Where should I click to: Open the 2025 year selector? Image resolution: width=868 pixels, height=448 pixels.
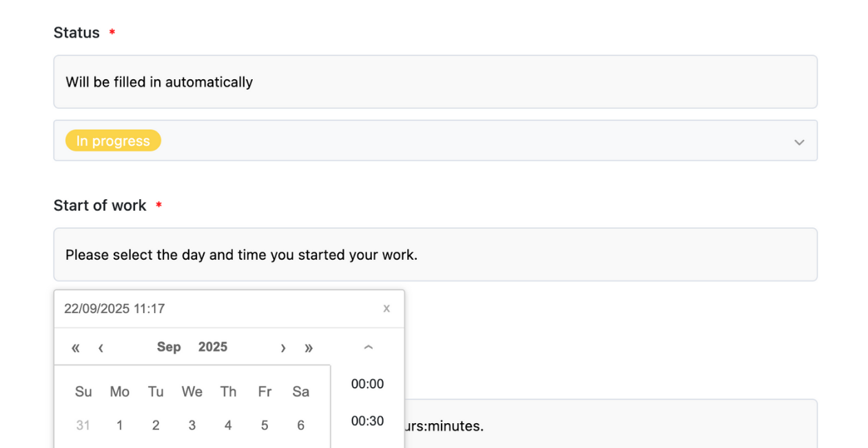213,347
